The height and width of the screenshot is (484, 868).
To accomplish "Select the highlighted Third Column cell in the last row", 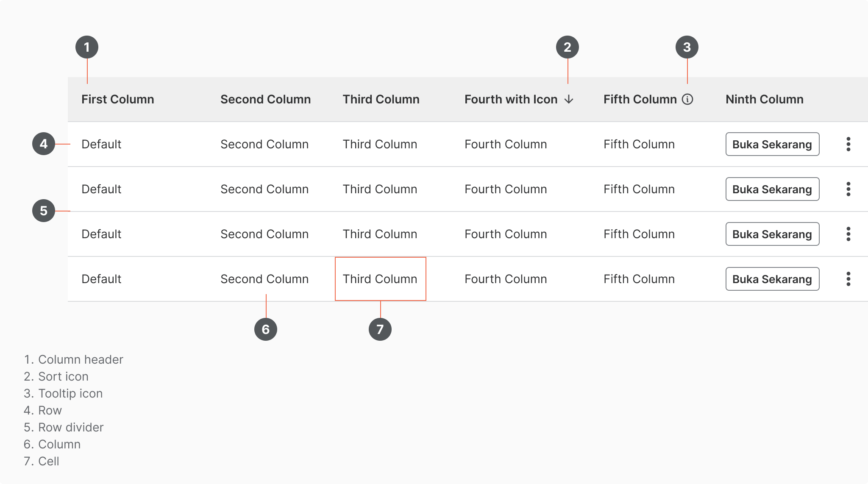I will (x=380, y=279).
